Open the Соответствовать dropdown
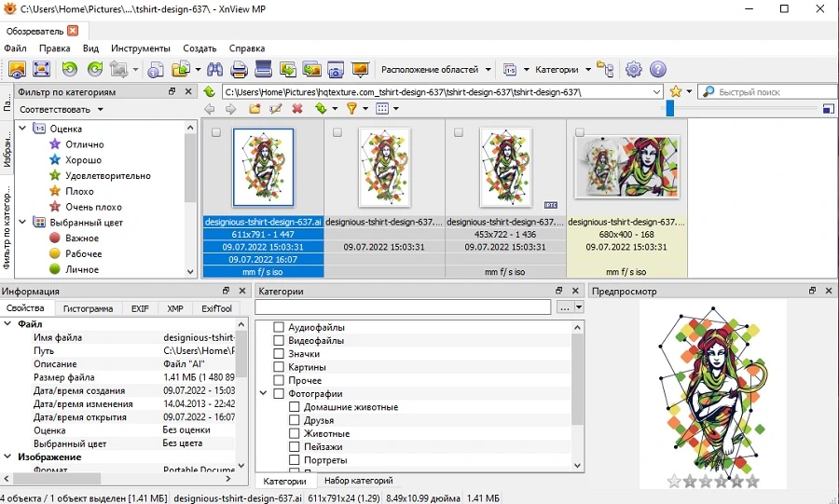839x504 pixels. (61, 110)
